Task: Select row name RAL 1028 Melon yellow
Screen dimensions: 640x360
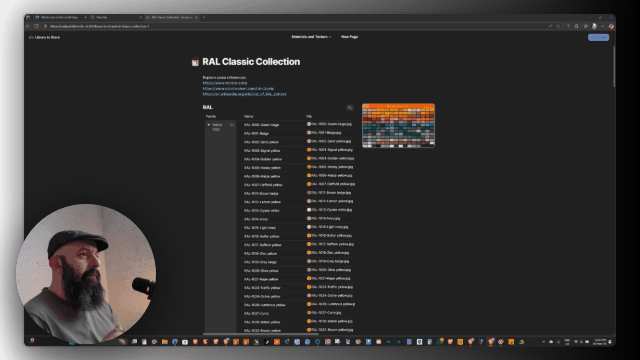Action: pos(262,322)
